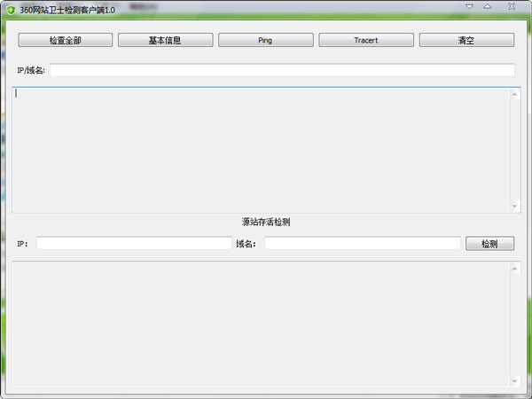The image size is (532, 399).
Task: Click the 检查全部 button
Action: click(x=65, y=40)
